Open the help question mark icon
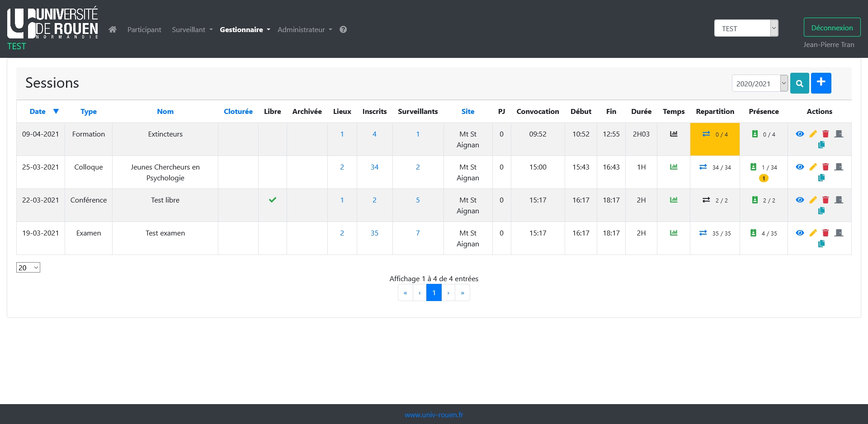 coord(343,29)
